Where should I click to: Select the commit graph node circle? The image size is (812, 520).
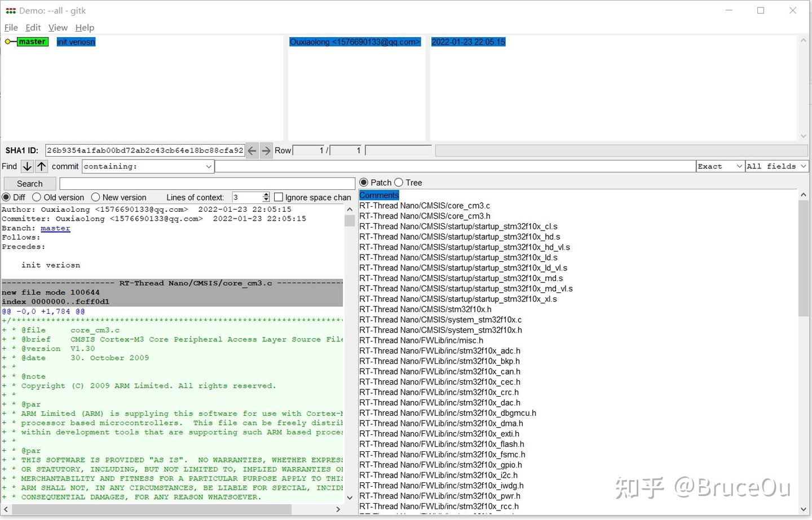(x=8, y=42)
